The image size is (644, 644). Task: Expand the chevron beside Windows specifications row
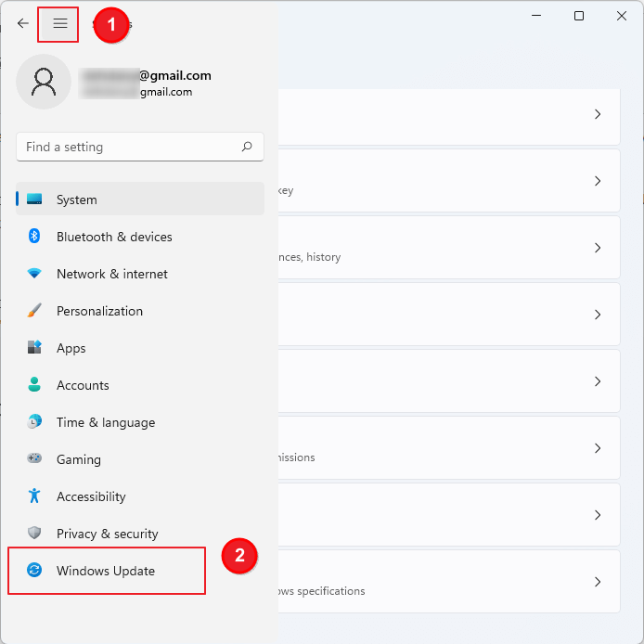coord(598,582)
